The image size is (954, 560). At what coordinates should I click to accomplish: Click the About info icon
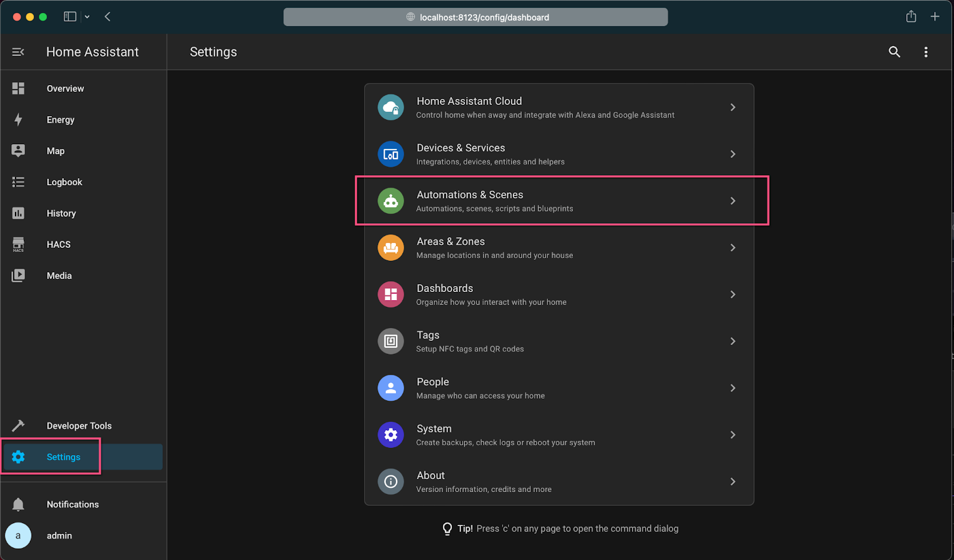(x=391, y=481)
